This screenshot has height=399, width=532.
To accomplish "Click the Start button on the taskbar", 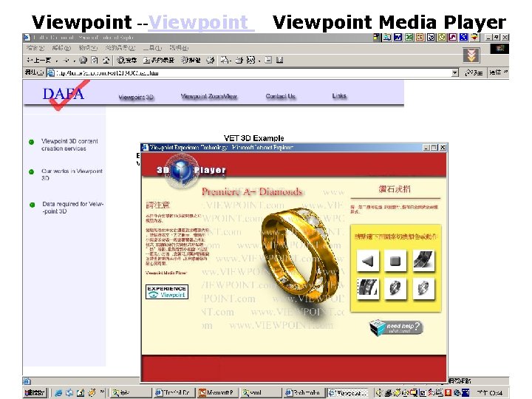I will [35, 392].
